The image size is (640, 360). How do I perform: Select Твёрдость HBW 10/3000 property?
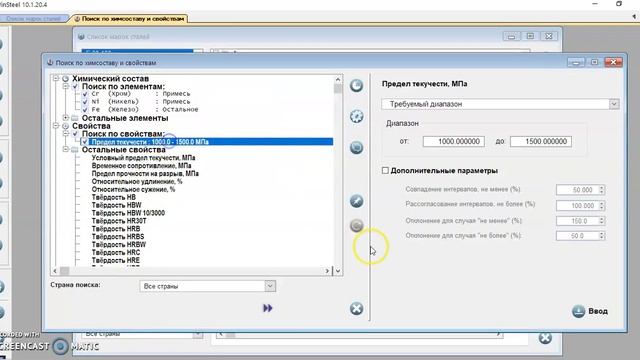coord(128,213)
